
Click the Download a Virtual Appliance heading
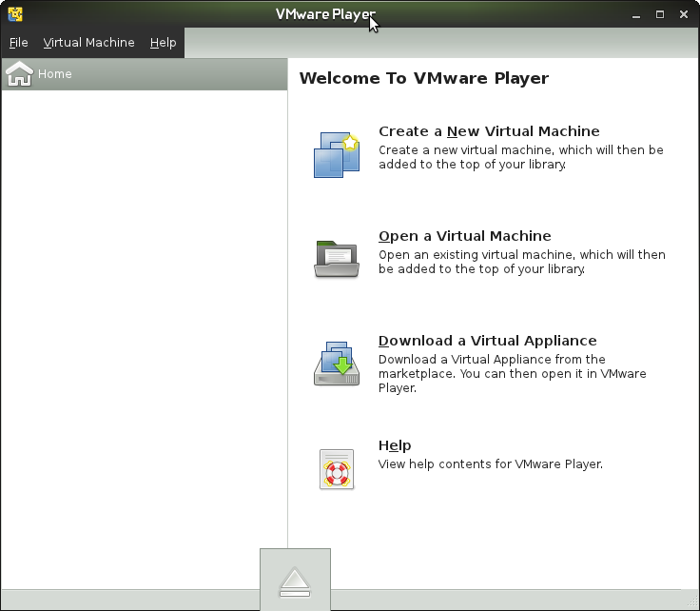[x=488, y=341]
